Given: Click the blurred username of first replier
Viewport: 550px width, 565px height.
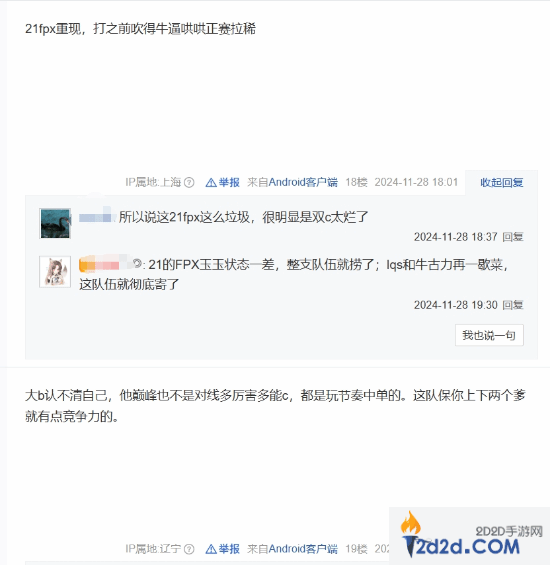Looking at the screenshot, I should (96, 217).
